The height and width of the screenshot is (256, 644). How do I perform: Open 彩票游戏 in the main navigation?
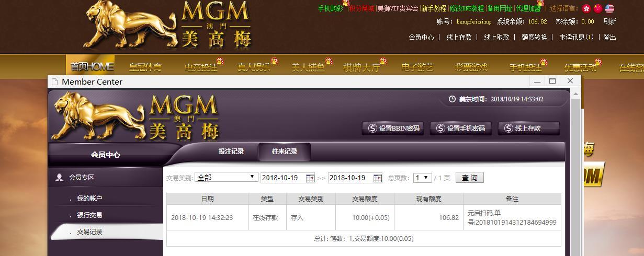point(471,67)
